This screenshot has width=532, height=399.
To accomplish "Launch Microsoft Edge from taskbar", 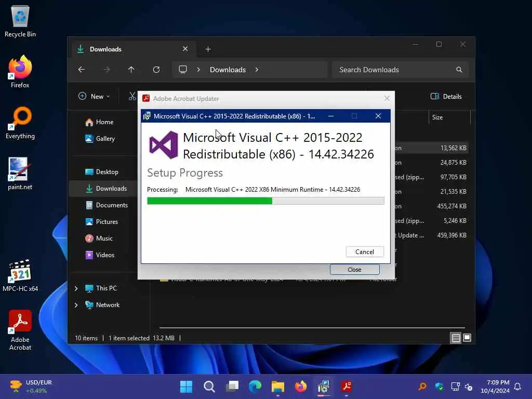I will 255,387.
